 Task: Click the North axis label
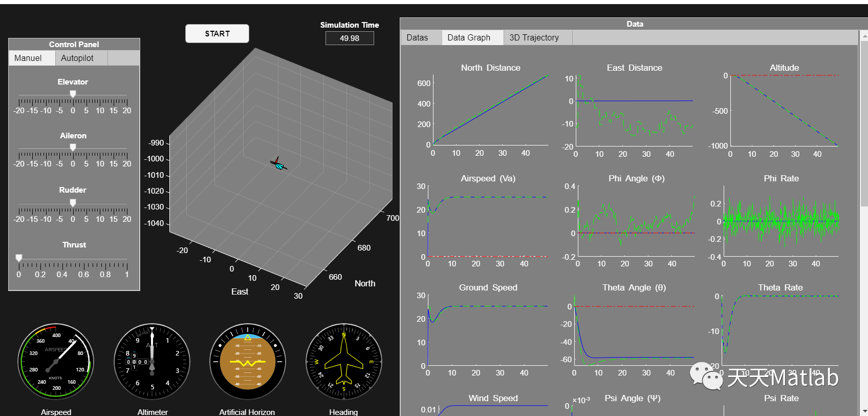[x=365, y=283]
